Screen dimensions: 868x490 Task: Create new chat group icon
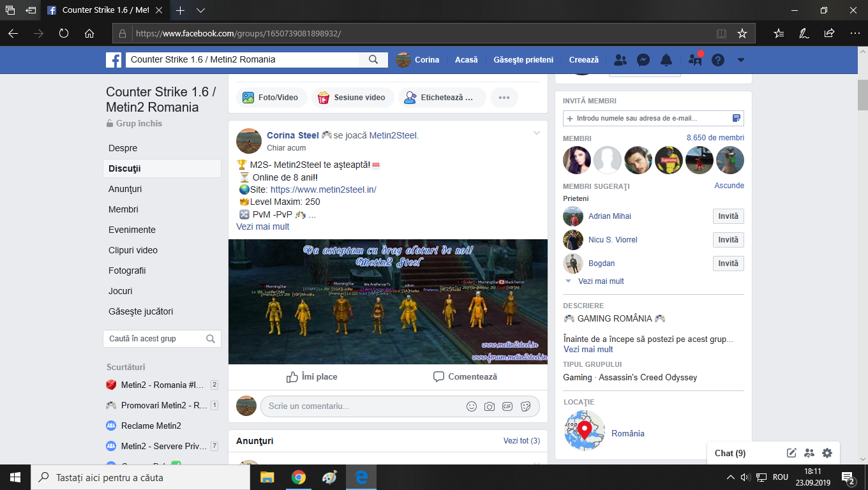809,453
